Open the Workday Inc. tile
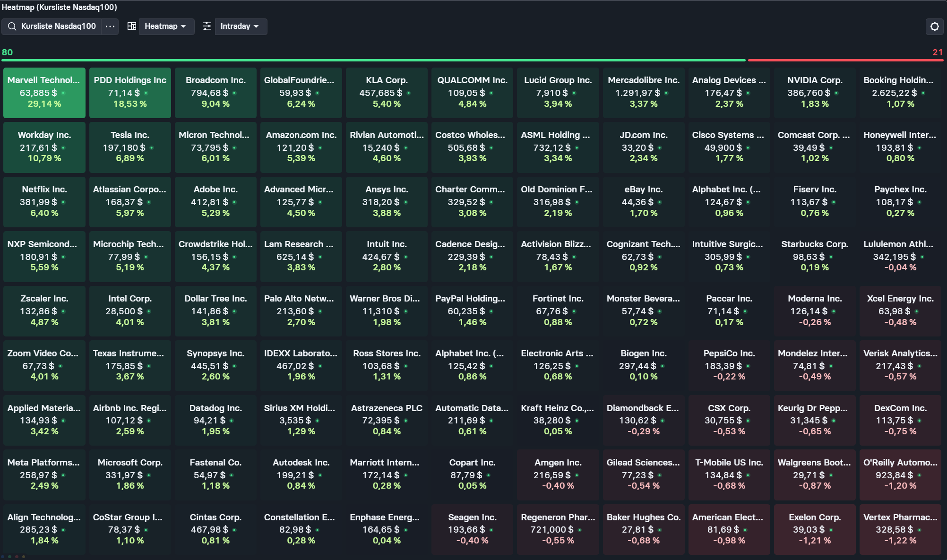Image resolution: width=947 pixels, height=560 pixels. (x=44, y=147)
